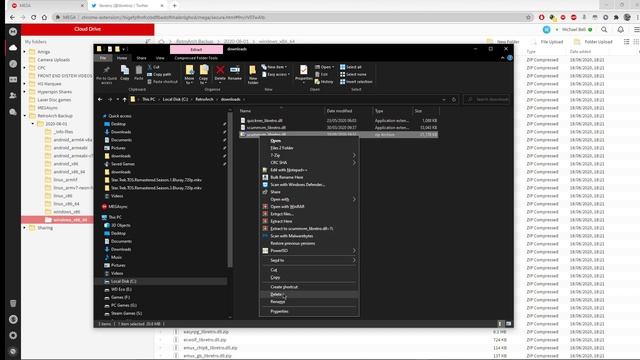Viewport: 640px width, 360px height.
Task: Switch Explorer to details view toggle
Action: pyautogui.click(x=500, y=324)
